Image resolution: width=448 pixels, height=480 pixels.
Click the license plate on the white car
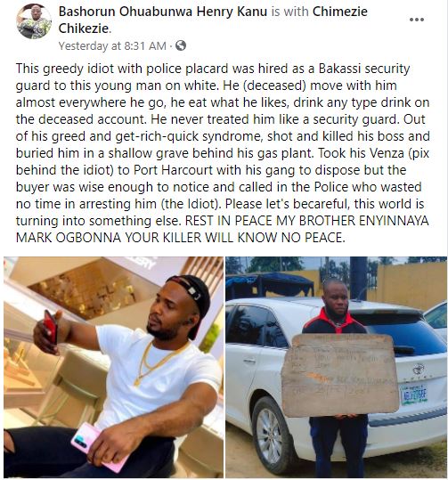414,395
